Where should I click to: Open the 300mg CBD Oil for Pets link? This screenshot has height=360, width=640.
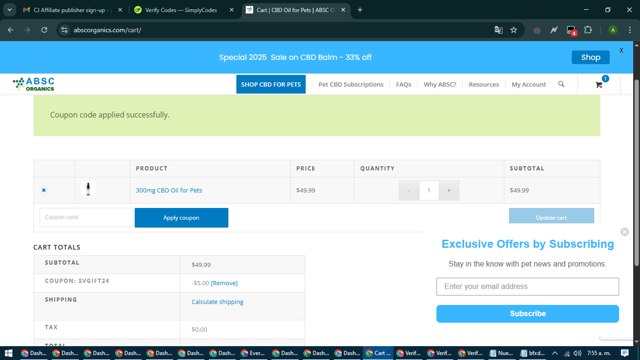pyautogui.click(x=169, y=190)
